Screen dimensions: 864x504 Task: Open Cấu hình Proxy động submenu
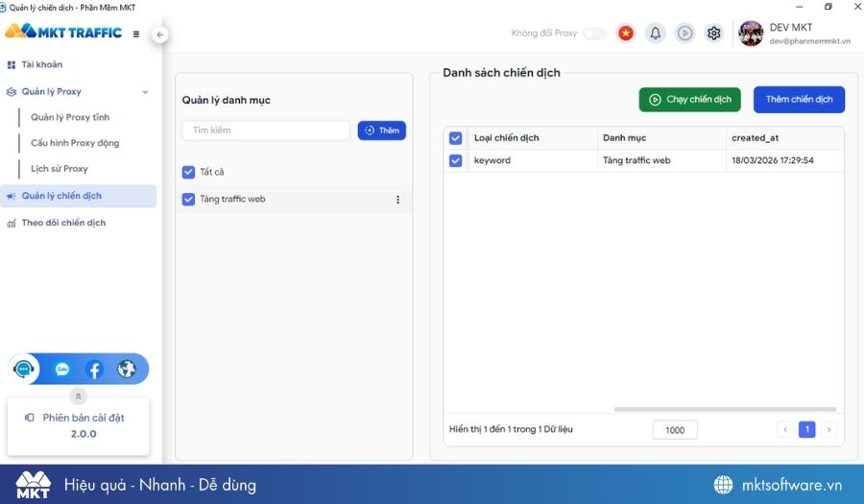tap(75, 143)
